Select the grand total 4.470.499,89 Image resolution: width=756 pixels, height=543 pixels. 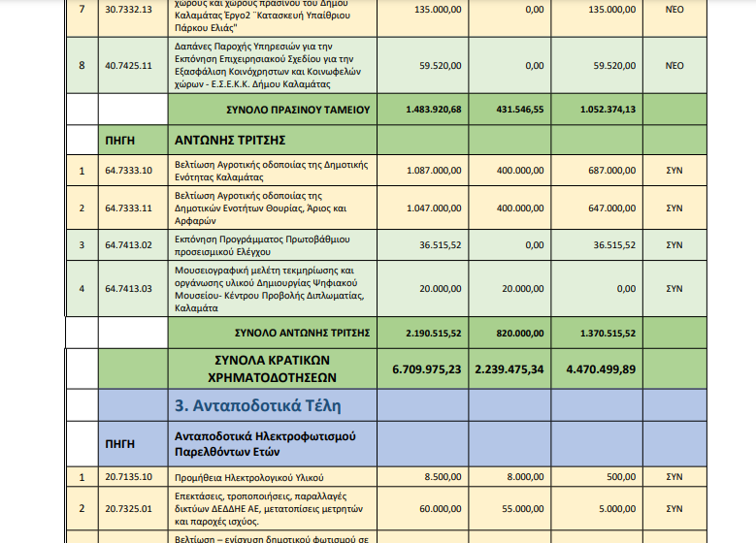tap(601, 369)
